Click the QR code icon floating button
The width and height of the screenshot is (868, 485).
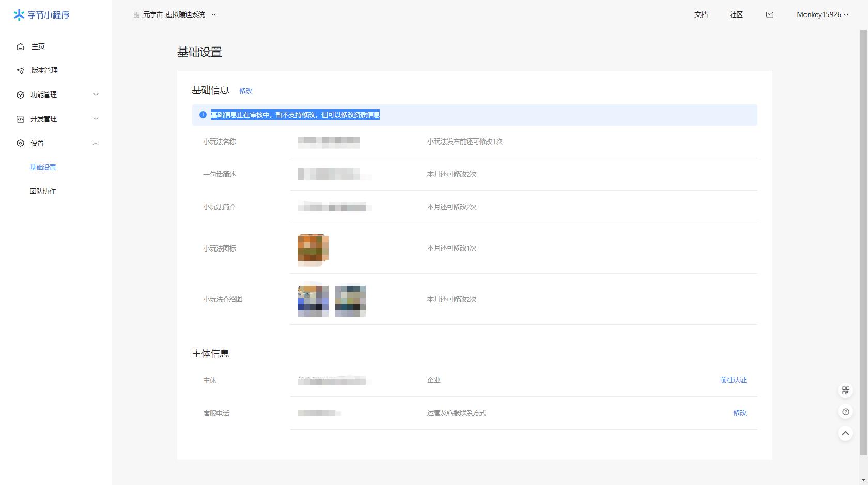[845, 390]
